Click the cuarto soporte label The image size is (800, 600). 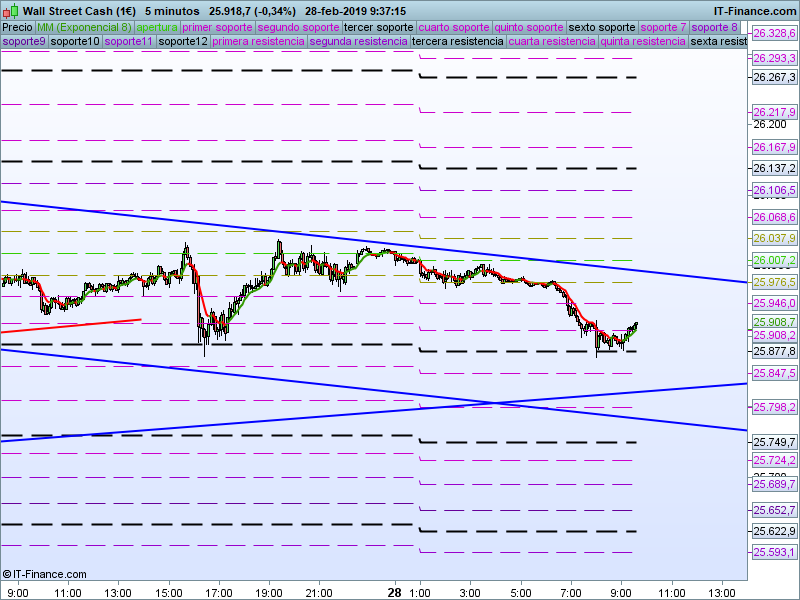click(454, 27)
